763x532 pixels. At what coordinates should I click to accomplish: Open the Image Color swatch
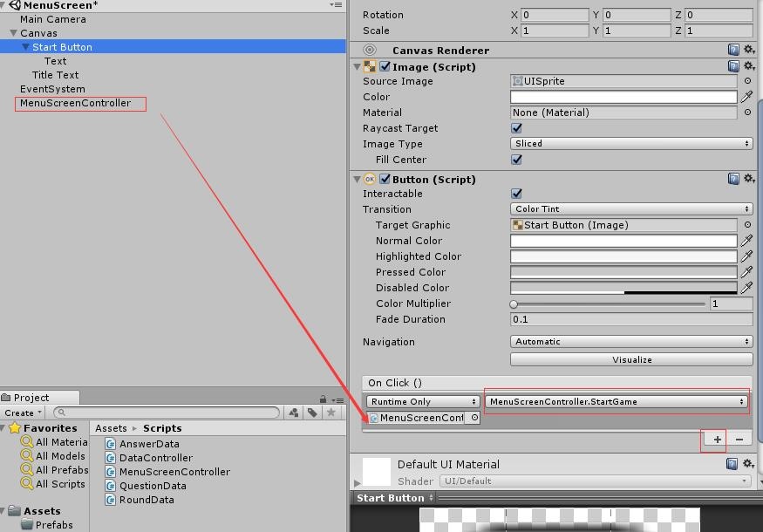(x=623, y=97)
